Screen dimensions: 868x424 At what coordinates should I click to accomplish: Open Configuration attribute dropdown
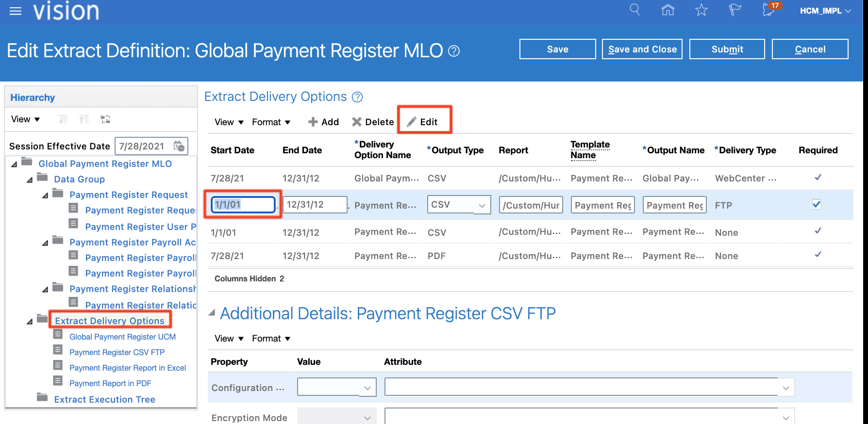[x=785, y=388]
